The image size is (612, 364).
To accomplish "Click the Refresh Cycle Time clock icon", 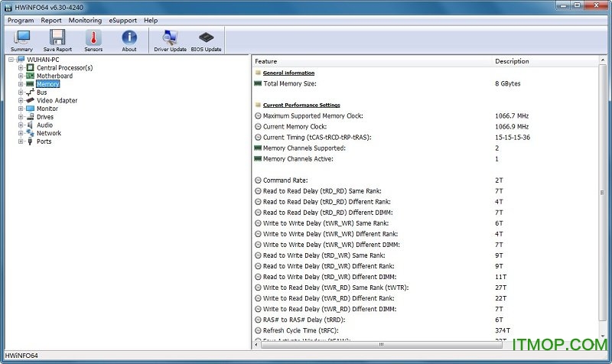I will pos(258,330).
